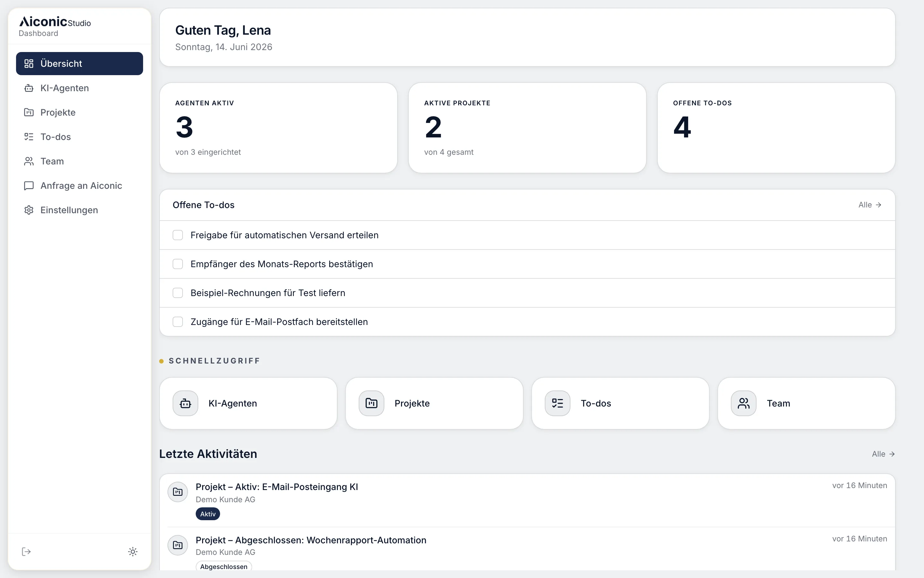Image resolution: width=924 pixels, height=578 pixels.
Task: Click 'vor 16 Minuten' on E-Mail-Posteingang KI row
Action: pos(860,486)
